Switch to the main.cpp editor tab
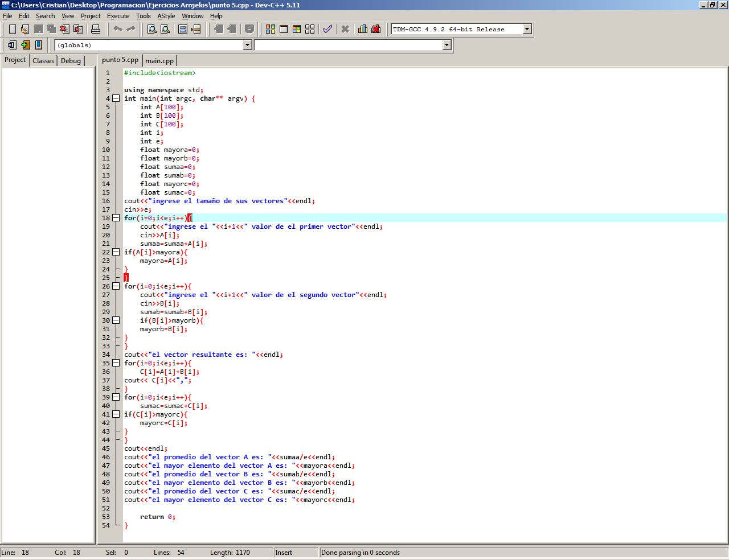 159,61
